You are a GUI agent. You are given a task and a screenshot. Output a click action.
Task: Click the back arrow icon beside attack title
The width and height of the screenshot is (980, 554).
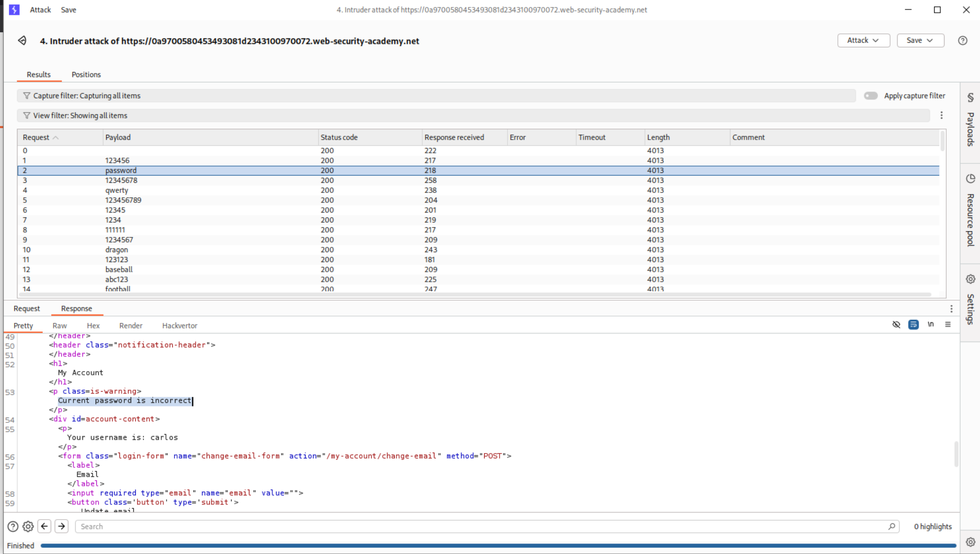tap(22, 41)
